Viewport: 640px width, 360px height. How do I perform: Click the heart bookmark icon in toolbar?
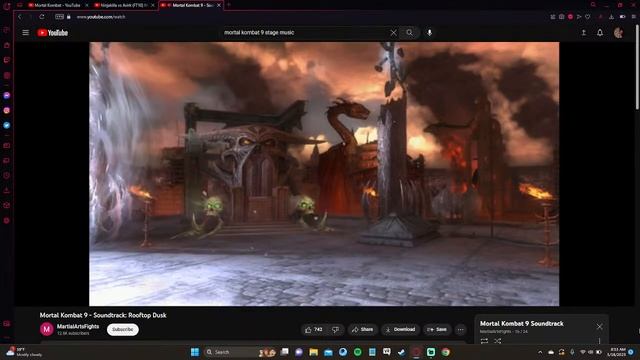coord(587,17)
